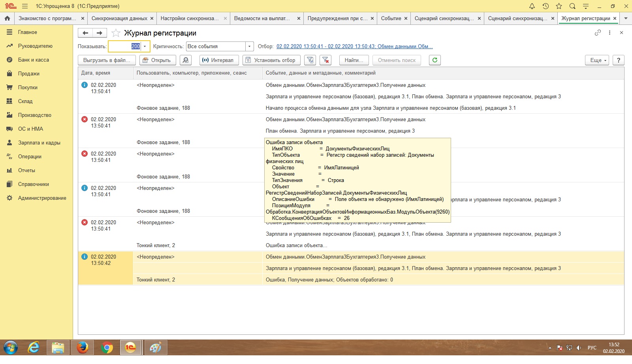The width and height of the screenshot is (632, 364).
Task: Open history clock icon in title bar
Action: click(x=545, y=6)
